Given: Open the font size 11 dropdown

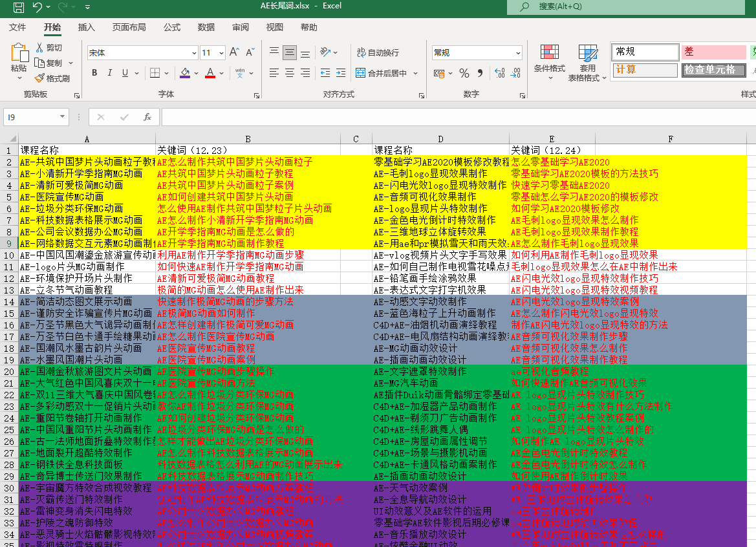Looking at the screenshot, I should coord(221,52).
